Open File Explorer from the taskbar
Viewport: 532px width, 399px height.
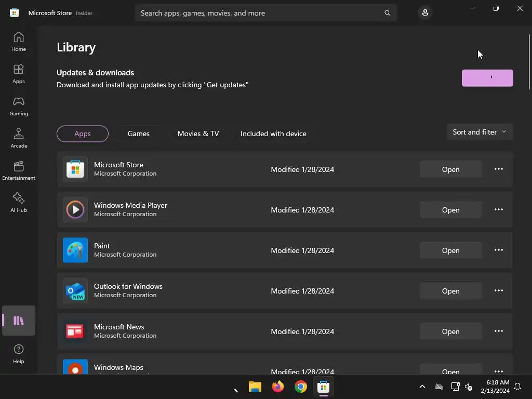255,387
